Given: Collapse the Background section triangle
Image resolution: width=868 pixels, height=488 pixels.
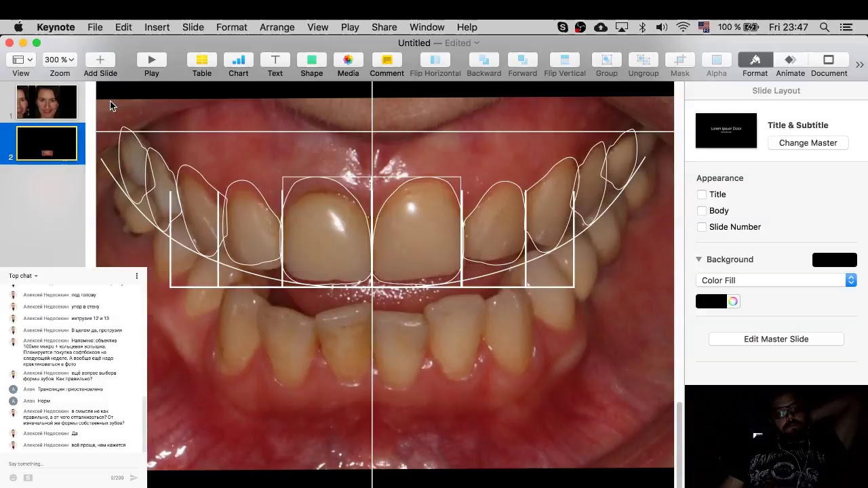Looking at the screenshot, I should point(698,260).
